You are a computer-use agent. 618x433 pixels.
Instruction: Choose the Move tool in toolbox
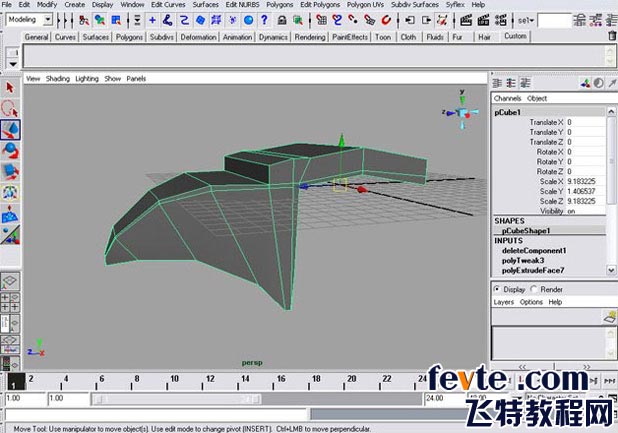point(10,130)
